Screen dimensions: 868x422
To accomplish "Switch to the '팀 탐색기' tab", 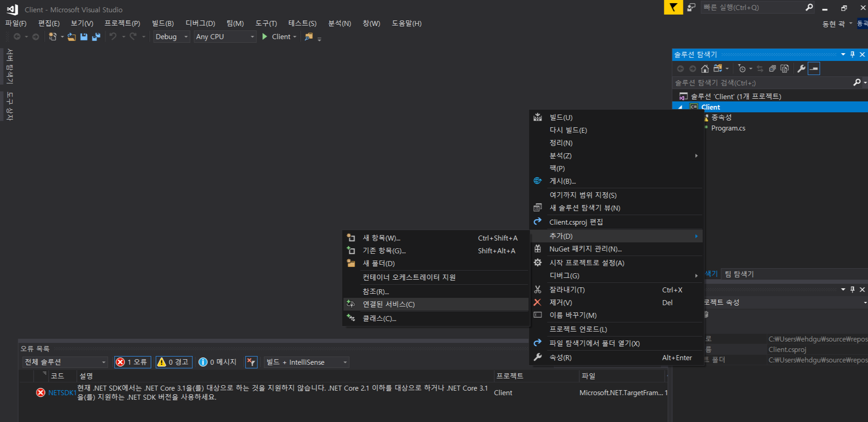I will [x=739, y=274].
